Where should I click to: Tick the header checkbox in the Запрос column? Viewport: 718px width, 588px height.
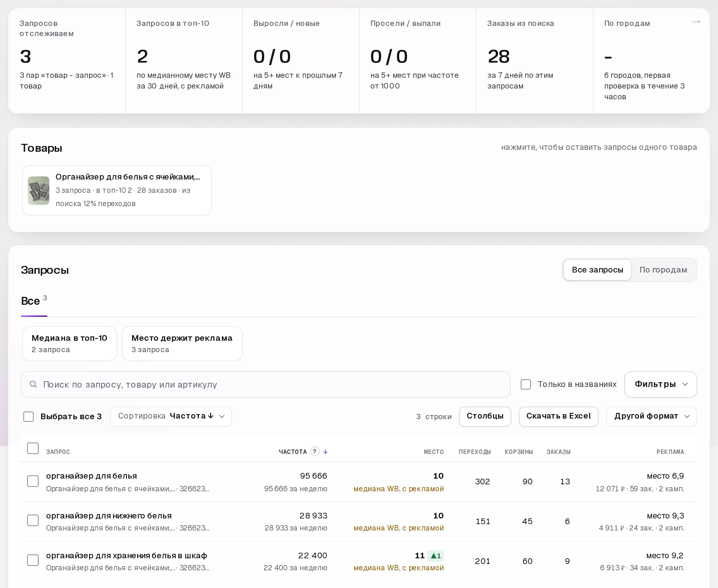(33, 448)
